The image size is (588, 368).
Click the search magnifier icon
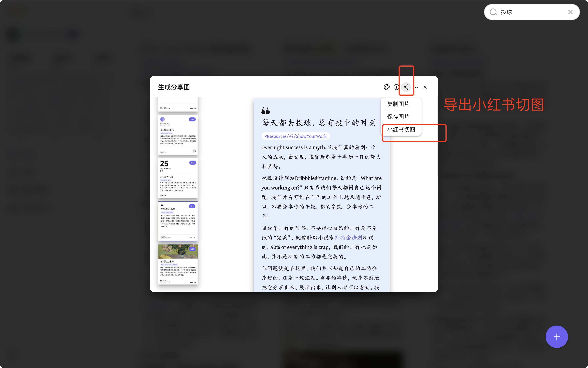(x=493, y=12)
